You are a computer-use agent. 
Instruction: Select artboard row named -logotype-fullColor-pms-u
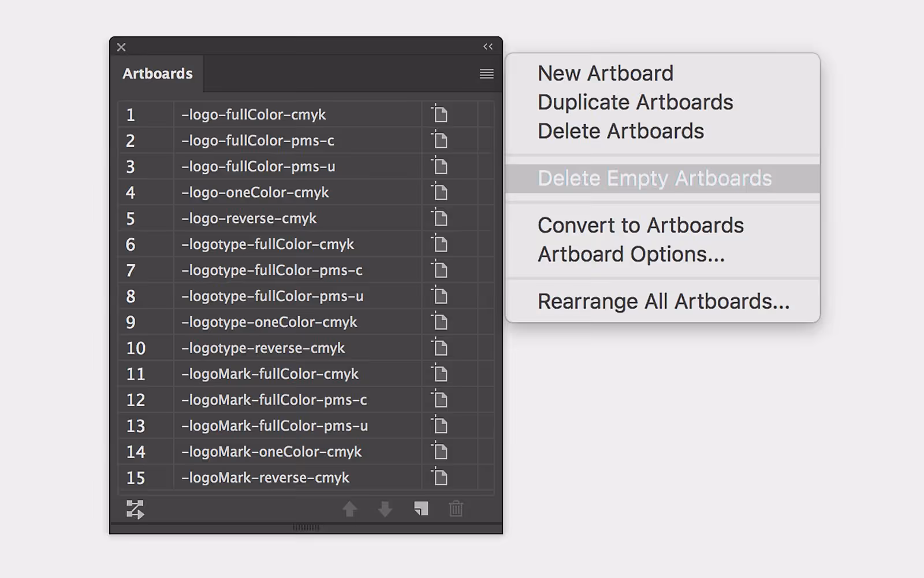click(x=306, y=296)
